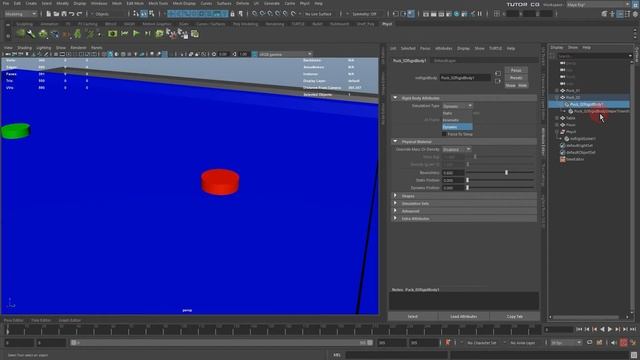The image size is (640, 360).
Task: Click the last PhysX shelf icon
Action: pyautogui.click(x=195, y=34)
